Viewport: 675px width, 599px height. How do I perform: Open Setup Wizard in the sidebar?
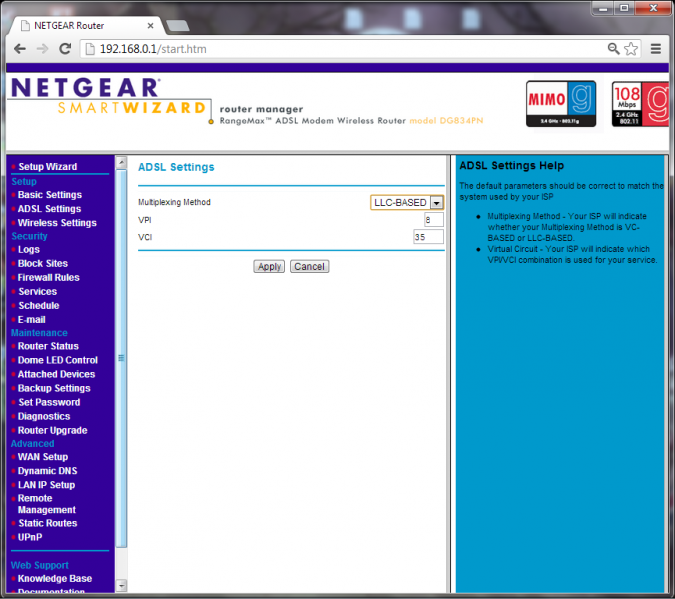tap(48, 167)
